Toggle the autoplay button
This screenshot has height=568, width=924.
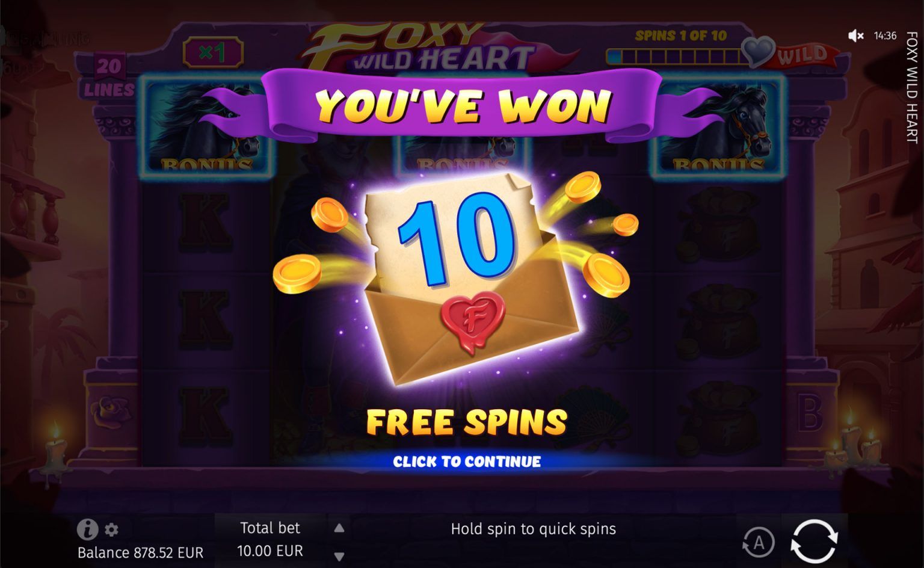pos(759,542)
